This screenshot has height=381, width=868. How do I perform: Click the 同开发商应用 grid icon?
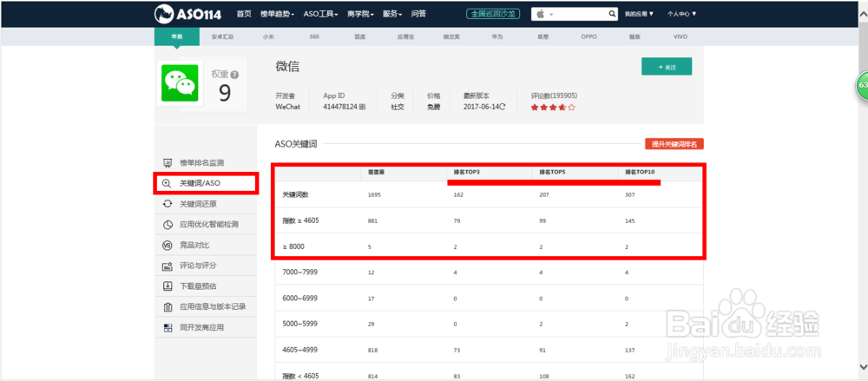pyautogui.click(x=168, y=328)
